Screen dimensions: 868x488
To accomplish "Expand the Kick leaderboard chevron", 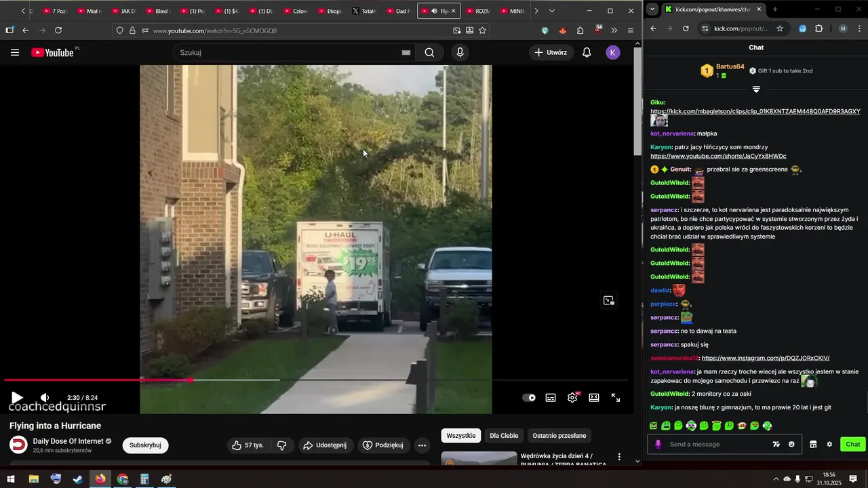I will [756, 89].
